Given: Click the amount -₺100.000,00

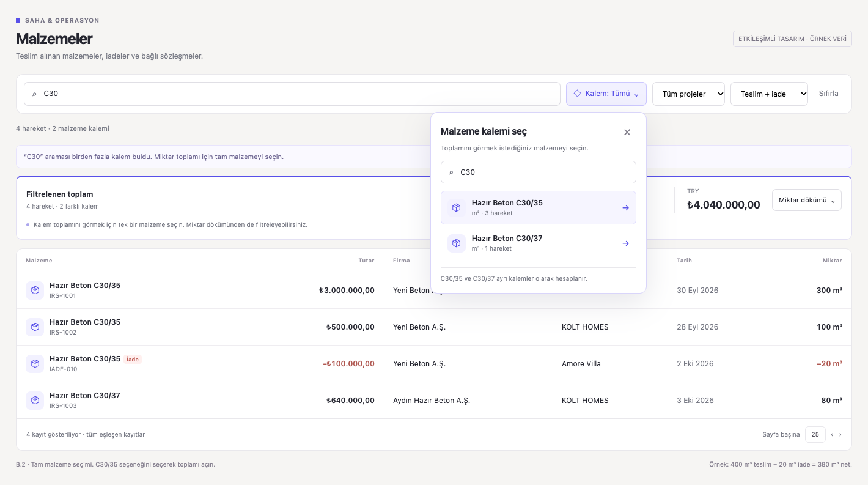Looking at the screenshot, I should click(348, 364).
